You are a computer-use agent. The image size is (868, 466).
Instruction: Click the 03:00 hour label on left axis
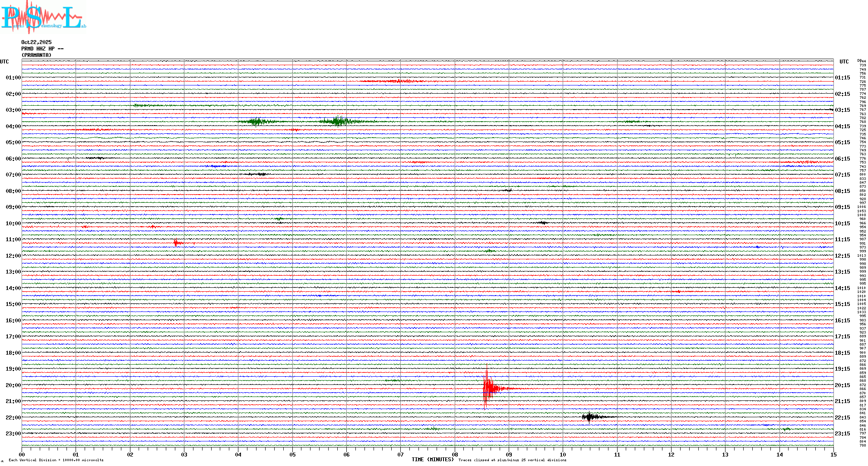[13, 110]
